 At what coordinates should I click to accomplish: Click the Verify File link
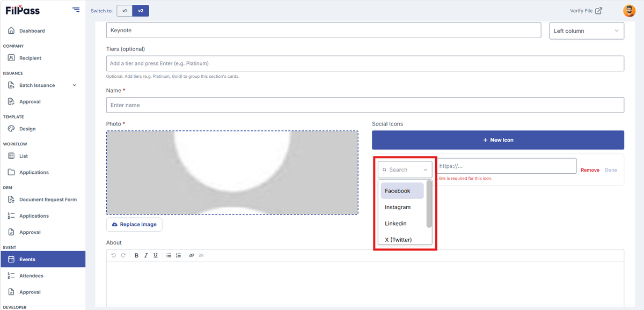tap(586, 11)
